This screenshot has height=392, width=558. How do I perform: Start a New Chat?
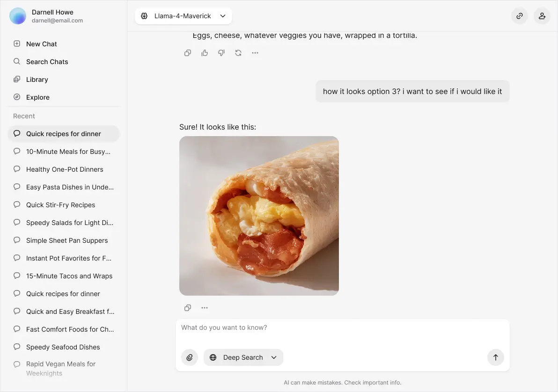coord(40,44)
